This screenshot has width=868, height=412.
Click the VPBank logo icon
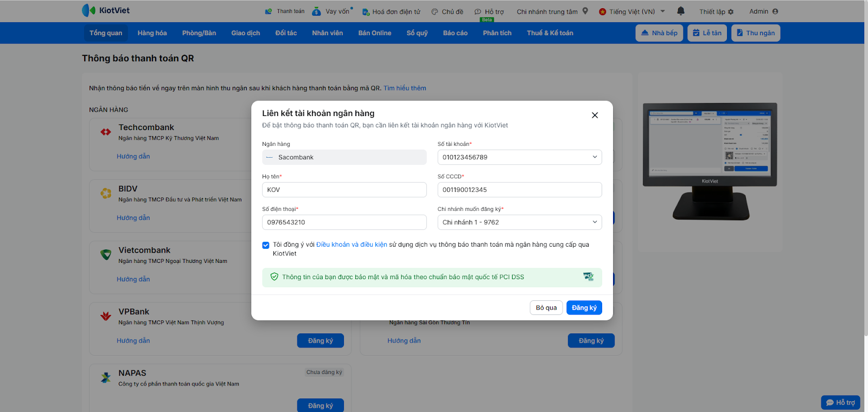[x=106, y=316]
